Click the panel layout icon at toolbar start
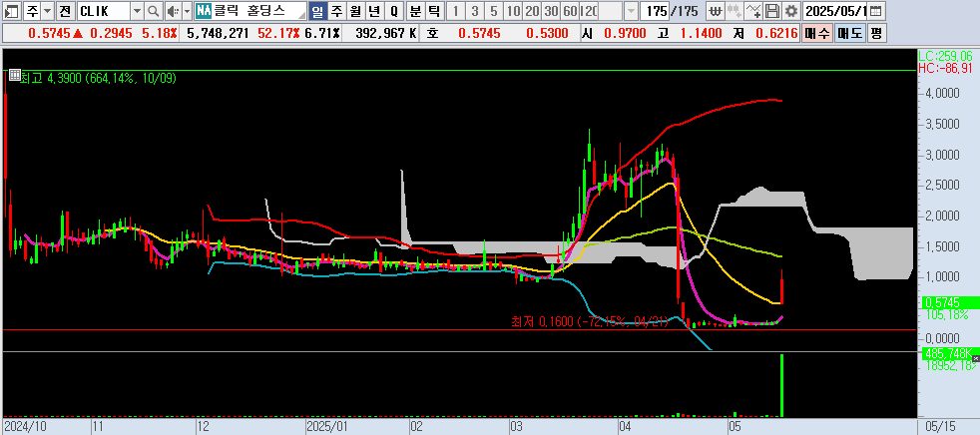980x435 pixels. [x=12, y=11]
